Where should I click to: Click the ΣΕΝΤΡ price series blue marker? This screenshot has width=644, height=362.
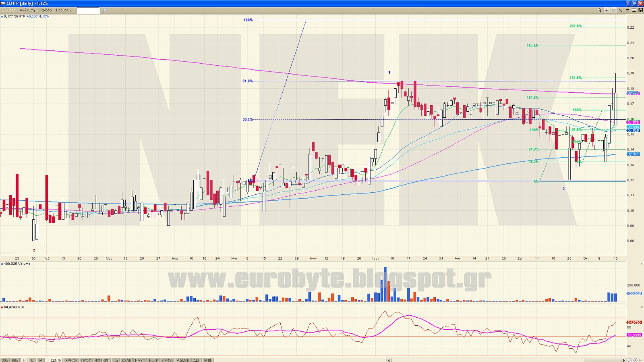[2, 17]
